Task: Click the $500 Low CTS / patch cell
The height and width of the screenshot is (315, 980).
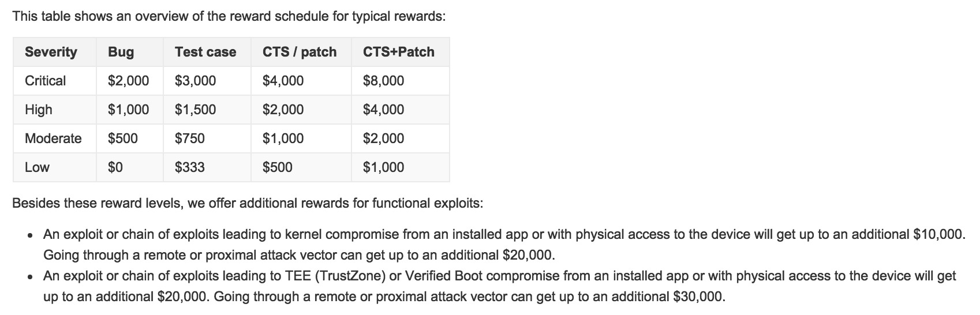Action: coord(277,167)
